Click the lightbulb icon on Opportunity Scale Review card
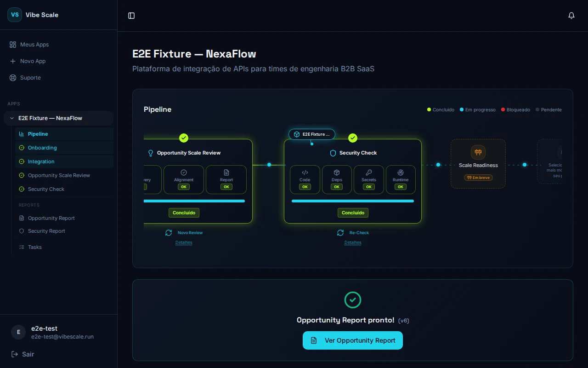Viewport: 588px width, 368px height. click(x=151, y=153)
